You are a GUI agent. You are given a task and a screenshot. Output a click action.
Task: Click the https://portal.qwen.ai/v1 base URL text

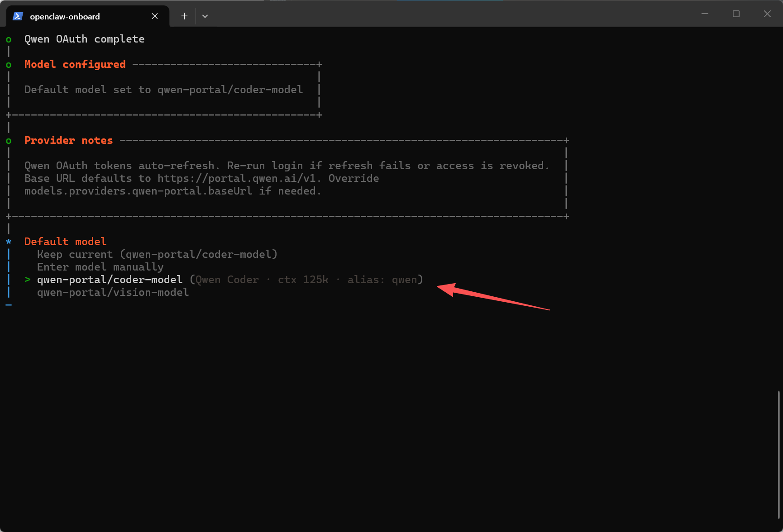coord(236,178)
